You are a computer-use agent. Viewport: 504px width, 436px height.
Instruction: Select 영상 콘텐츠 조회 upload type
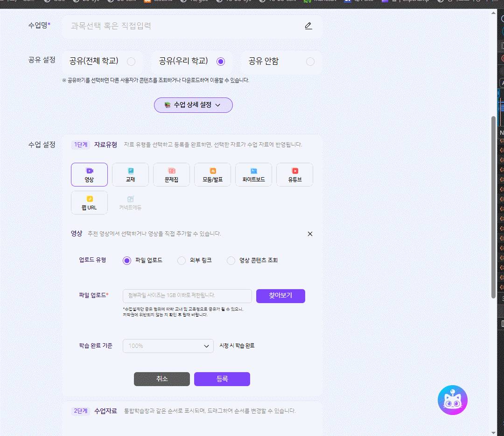tap(231, 261)
